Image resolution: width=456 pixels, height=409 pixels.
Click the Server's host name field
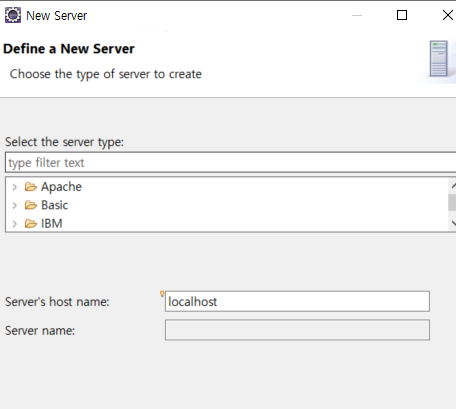pyautogui.click(x=297, y=302)
